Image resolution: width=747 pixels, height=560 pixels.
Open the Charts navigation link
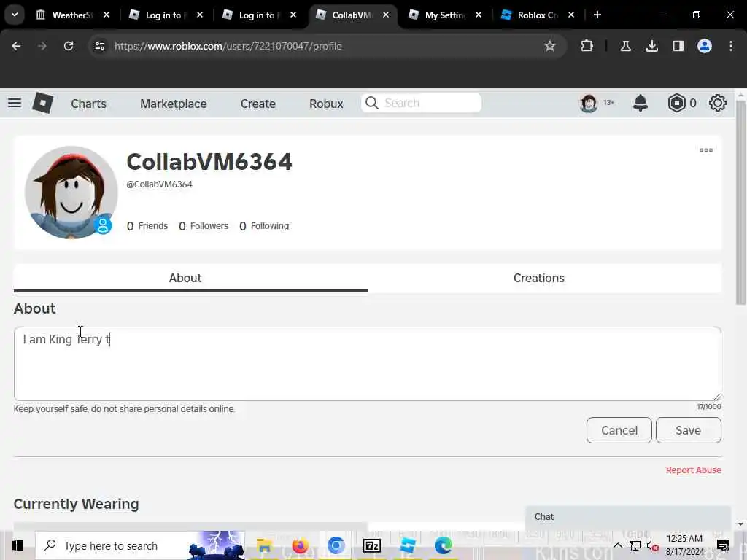(88, 104)
